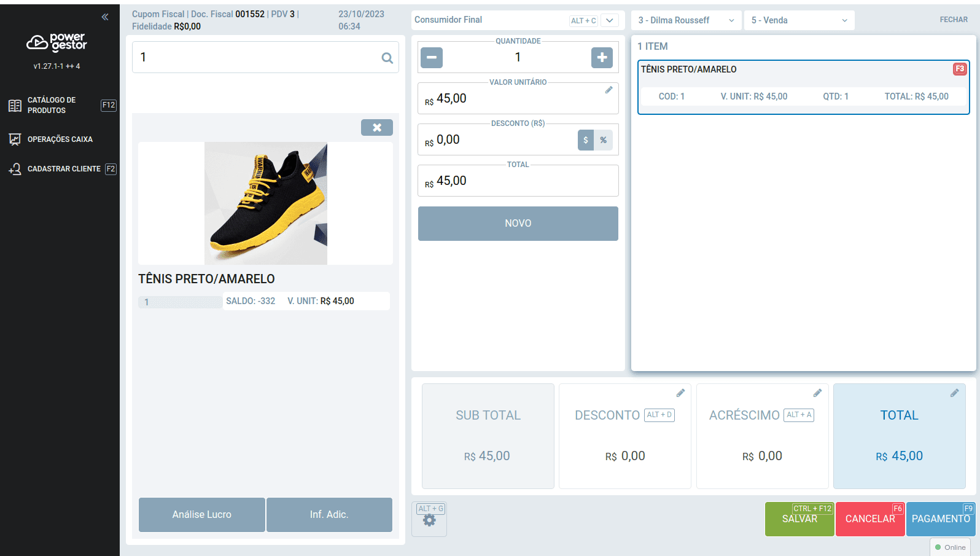Open the seller dropdown 3 - Dilma Rousseff

pyautogui.click(x=686, y=20)
